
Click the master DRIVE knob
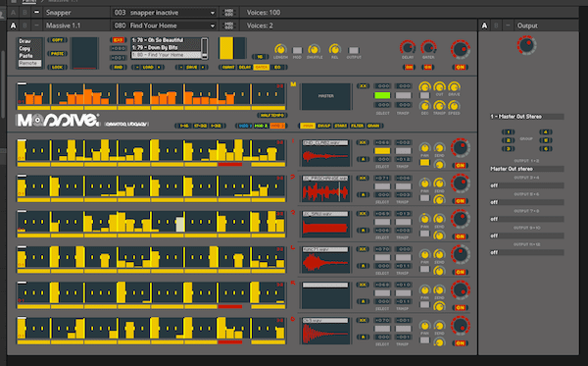point(454,87)
